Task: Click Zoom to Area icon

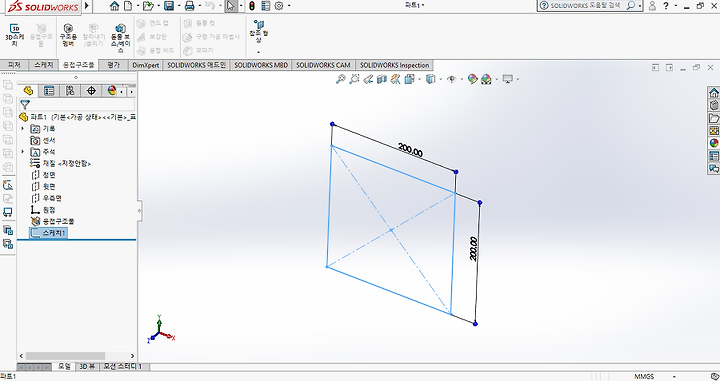Action: coord(354,79)
